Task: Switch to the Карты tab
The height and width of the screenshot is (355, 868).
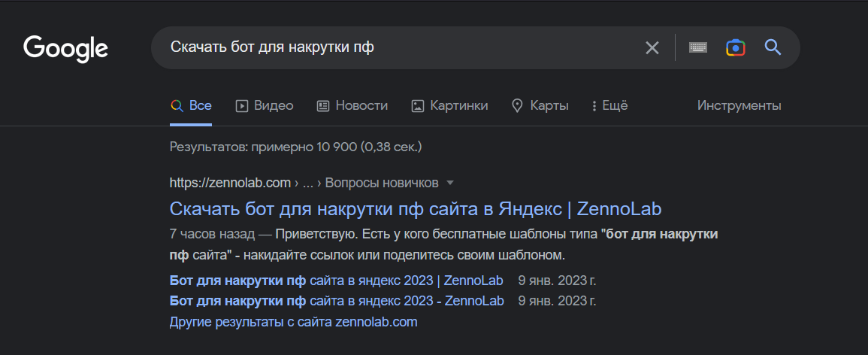Action: point(540,105)
